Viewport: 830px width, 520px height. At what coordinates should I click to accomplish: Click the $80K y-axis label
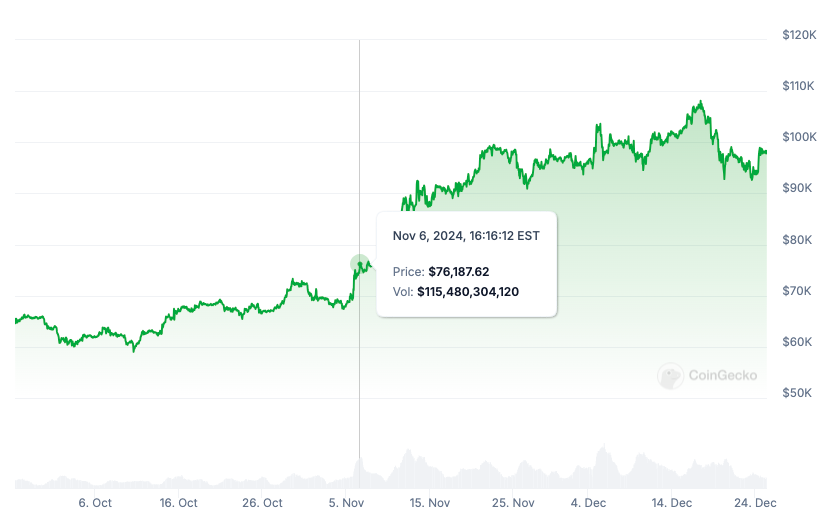(x=799, y=240)
